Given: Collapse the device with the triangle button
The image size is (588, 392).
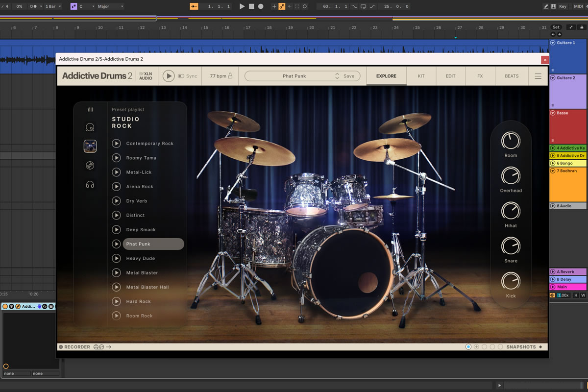Looking at the screenshot, I should pyautogui.click(x=12, y=306).
